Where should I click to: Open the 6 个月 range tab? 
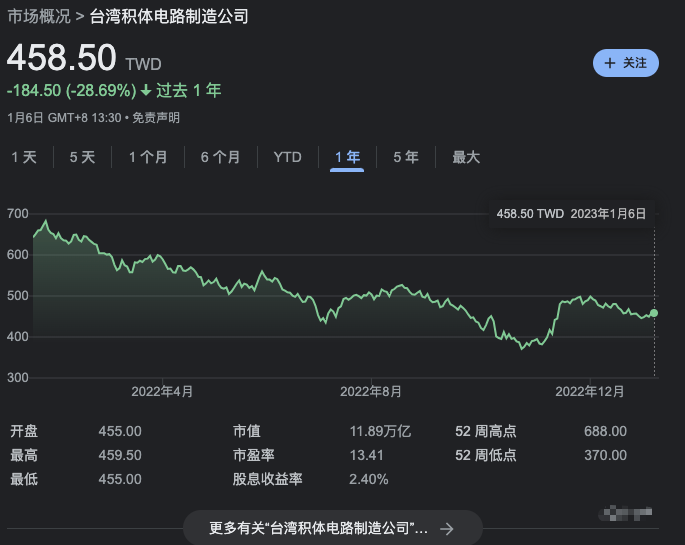221,157
